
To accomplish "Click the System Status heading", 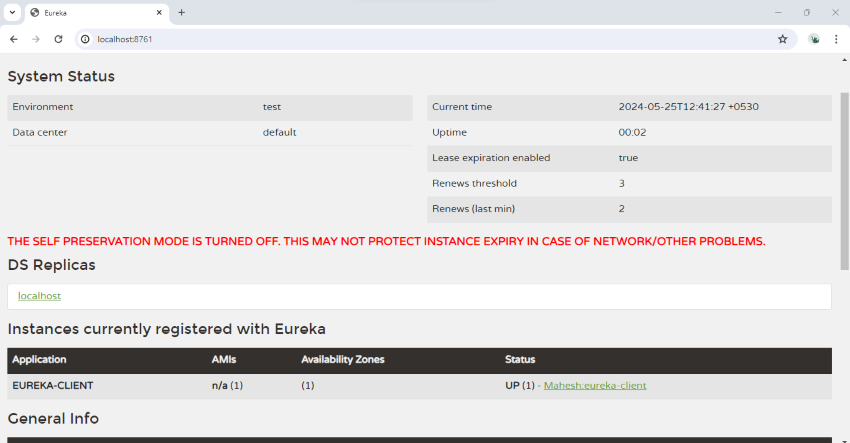I will (61, 76).
